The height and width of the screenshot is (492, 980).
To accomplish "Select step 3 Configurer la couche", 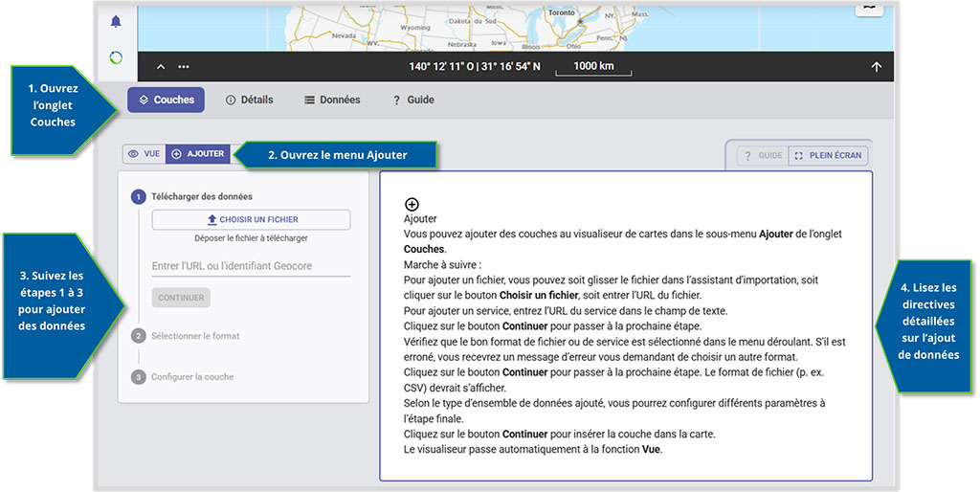I will (183, 377).
